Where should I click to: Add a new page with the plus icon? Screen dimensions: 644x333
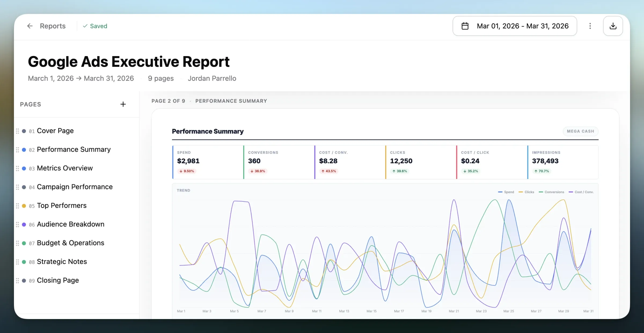click(x=123, y=104)
